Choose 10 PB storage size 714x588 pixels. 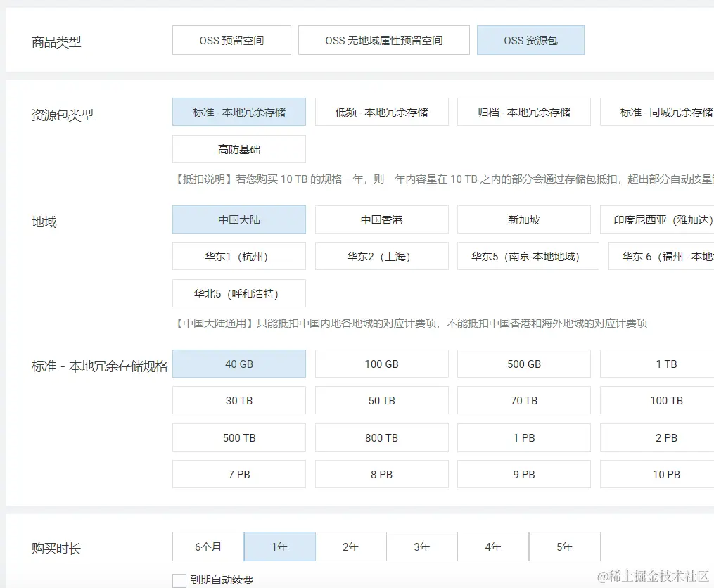[657, 474]
